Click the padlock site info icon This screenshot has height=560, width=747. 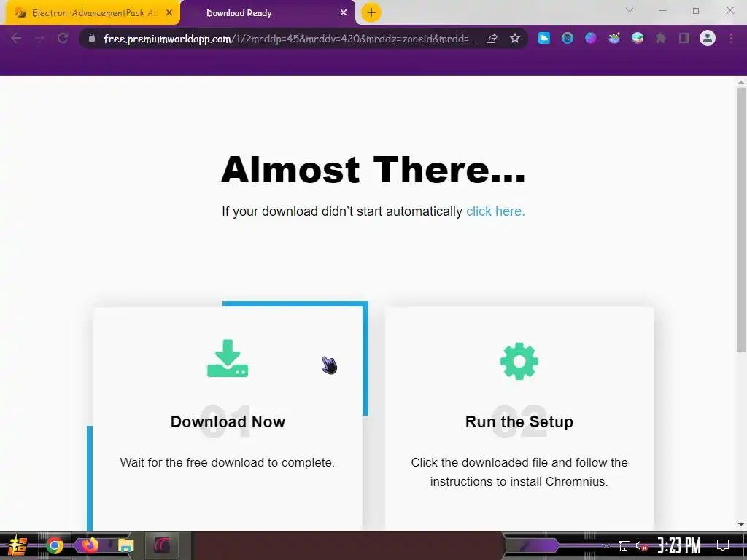click(92, 38)
